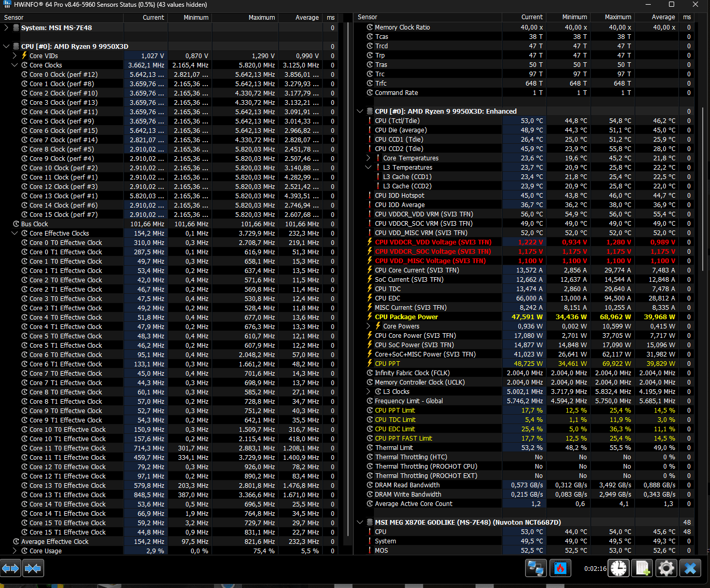Click chip icon beside CPU [#0]: AMD Ryzen 9 9950X3D

pos(16,46)
